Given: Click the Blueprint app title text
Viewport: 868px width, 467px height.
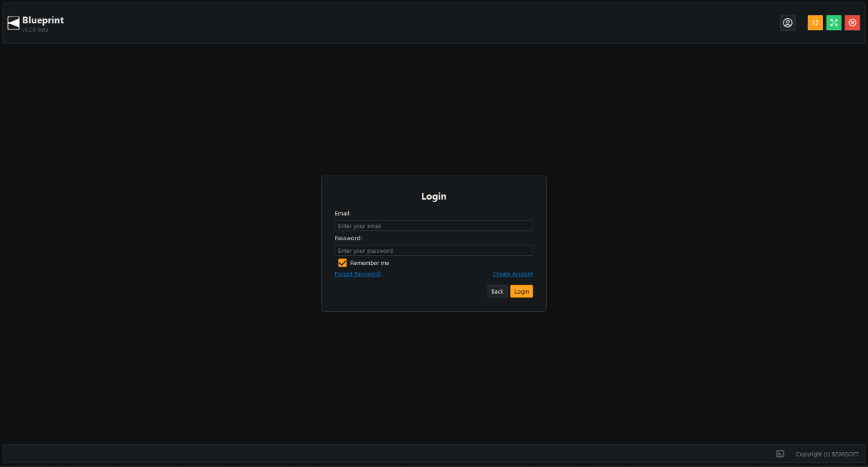Looking at the screenshot, I should [x=43, y=20].
